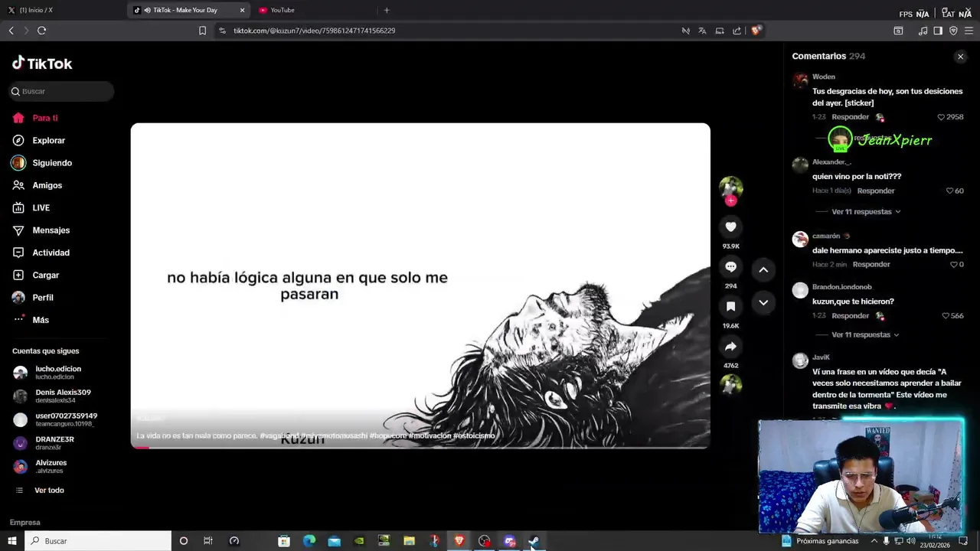Reply to Brandon.londonob's comment
This screenshot has width=980, height=551.
click(x=850, y=315)
